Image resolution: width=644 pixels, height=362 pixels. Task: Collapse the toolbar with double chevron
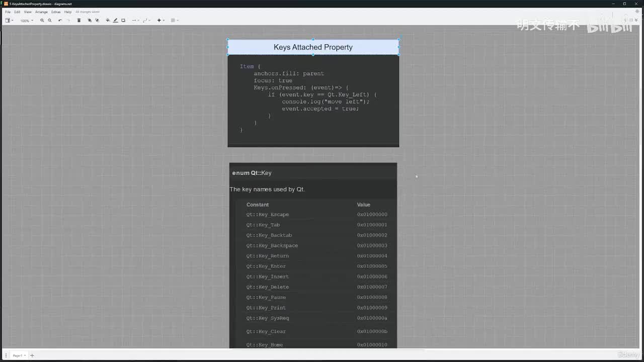[637, 20]
